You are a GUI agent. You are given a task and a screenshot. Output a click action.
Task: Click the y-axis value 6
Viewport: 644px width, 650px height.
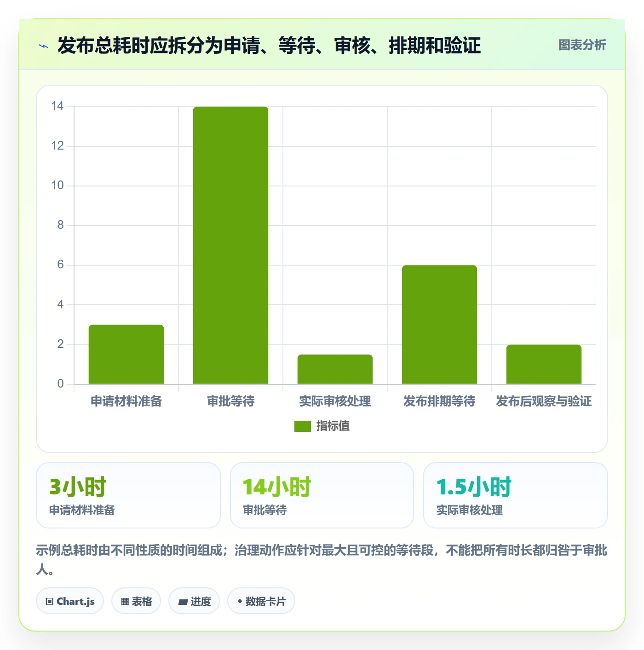[x=60, y=265]
